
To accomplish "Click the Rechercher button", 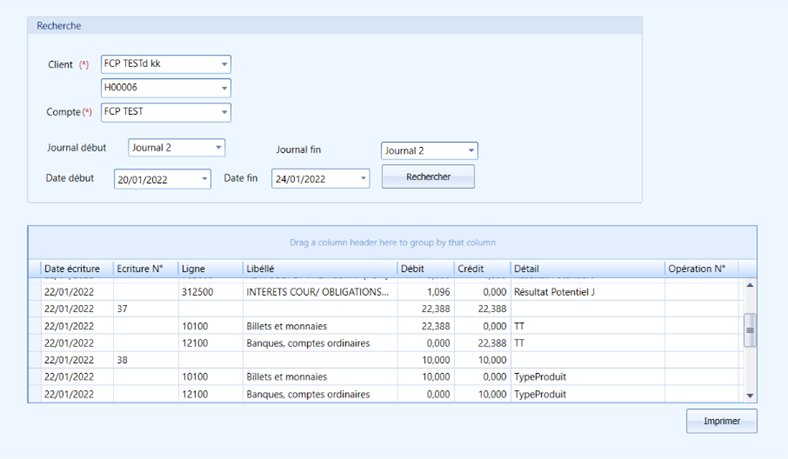I will 428,177.
